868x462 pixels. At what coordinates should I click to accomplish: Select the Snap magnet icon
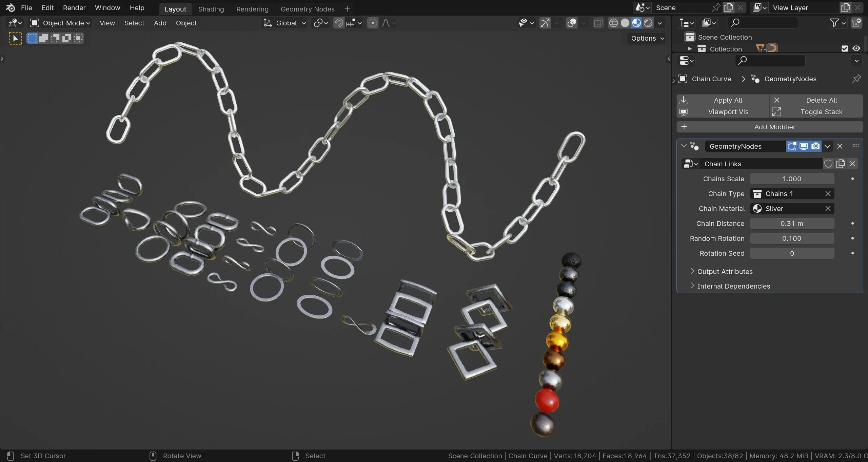coord(338,23)
